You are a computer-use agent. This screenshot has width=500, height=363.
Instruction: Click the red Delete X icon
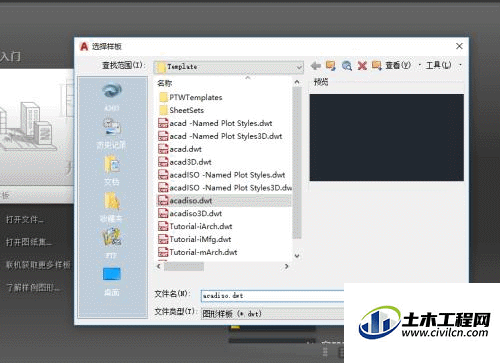tap(362, 66)
